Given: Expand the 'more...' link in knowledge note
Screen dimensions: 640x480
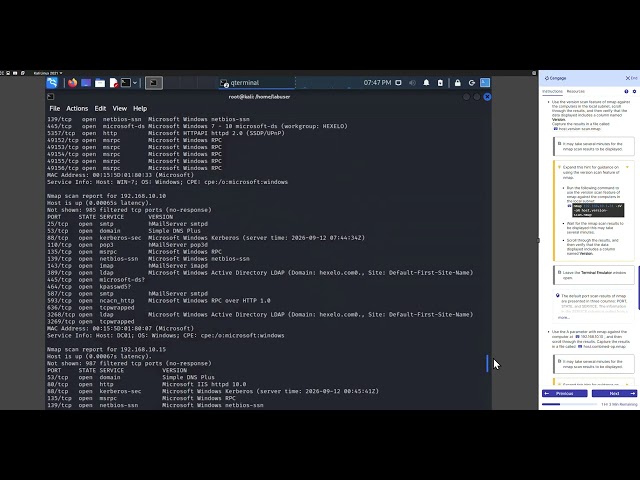Looking at the screenshot, I should pos(564,317).
